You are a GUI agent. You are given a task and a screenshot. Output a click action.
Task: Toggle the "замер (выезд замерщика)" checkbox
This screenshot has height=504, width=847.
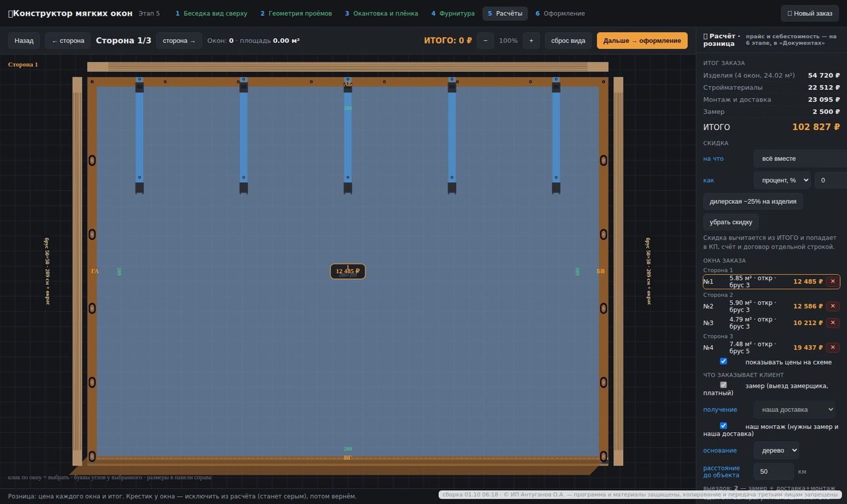pos(723,385)
